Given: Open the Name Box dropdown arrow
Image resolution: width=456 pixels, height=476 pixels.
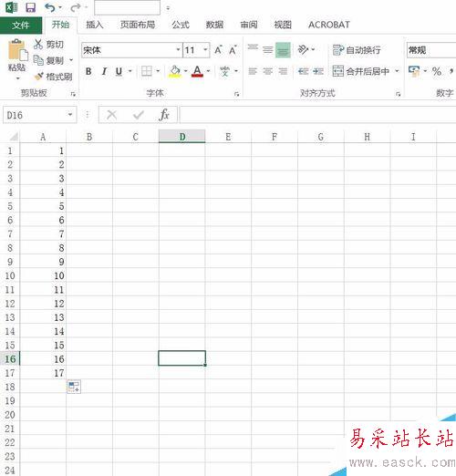Looking at the screenshot, I should 70,115.
